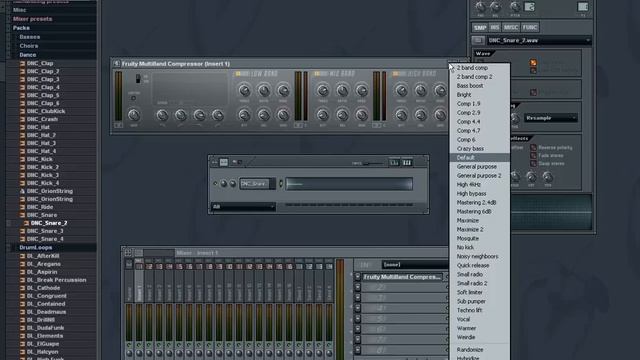Toggle Fade stereo option
This screenshot has width=640, height=360.
pyautogui.click(x=533, y=156)
